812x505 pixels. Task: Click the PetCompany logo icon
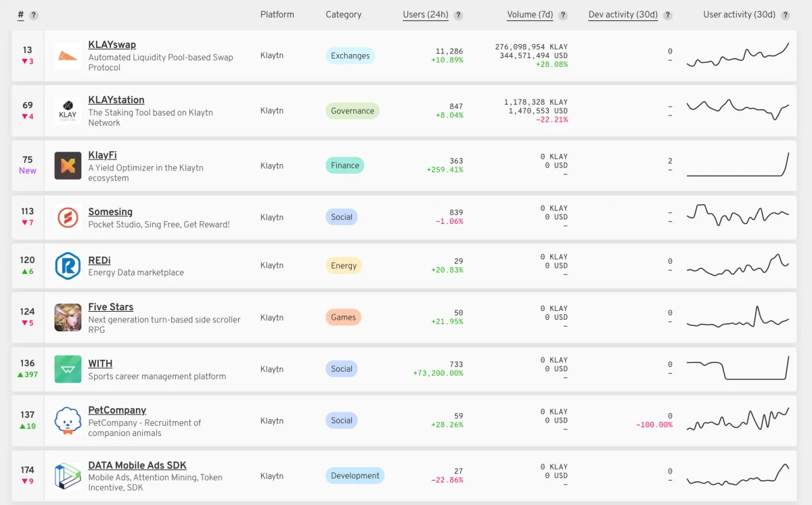point(68,420)
